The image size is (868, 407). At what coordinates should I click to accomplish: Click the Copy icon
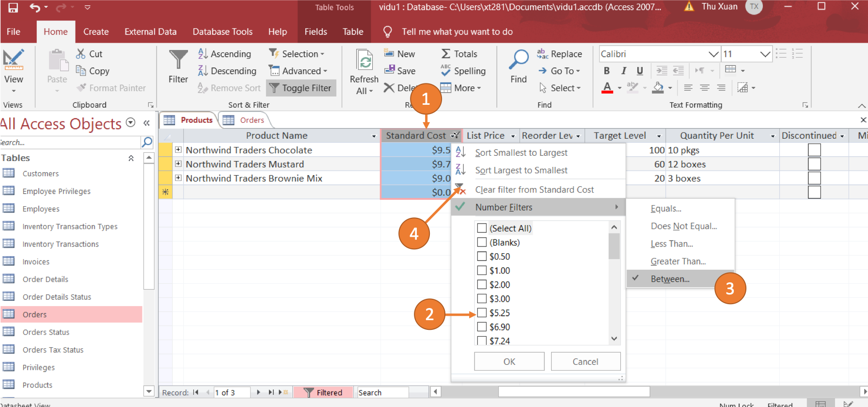(x=81, y=71)
